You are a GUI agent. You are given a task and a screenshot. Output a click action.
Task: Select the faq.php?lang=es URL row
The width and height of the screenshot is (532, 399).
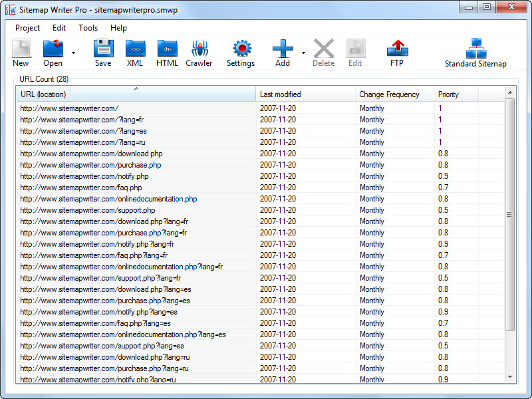(260, 323)
